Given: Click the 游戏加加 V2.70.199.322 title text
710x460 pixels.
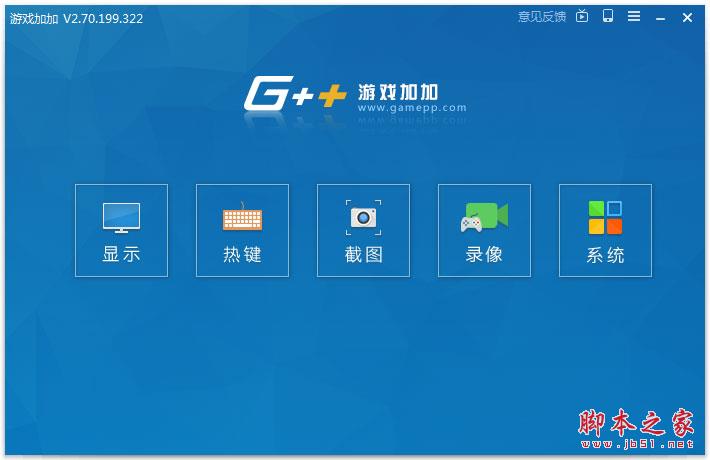Looking at the screenshot, I should tap(77, 19).
